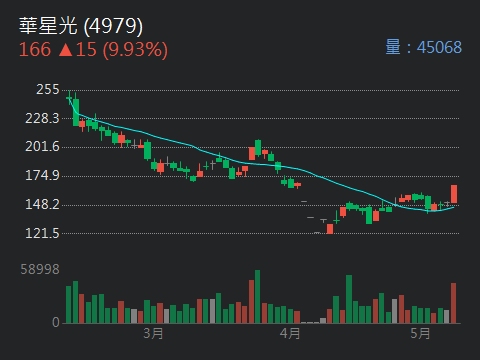Select the 4月 date axis marker
The width and height of the screenshot is (480, 360).
click(x=290, y=333)
